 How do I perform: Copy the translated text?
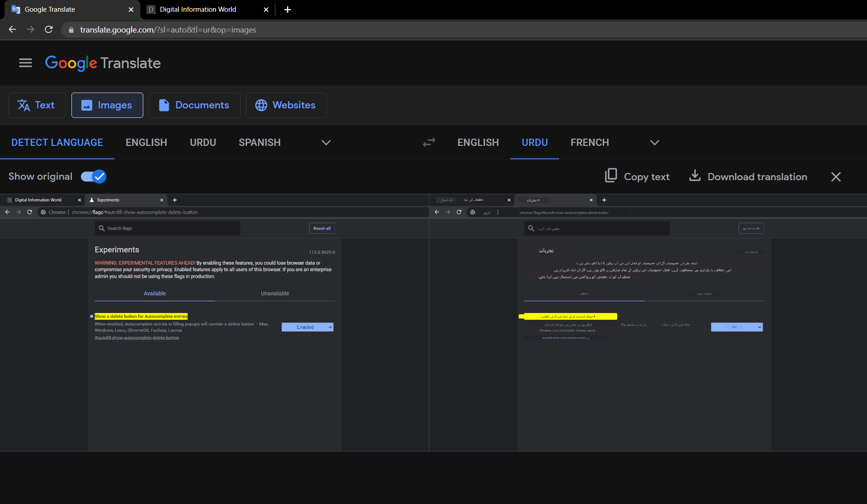[x=637, y=177]
